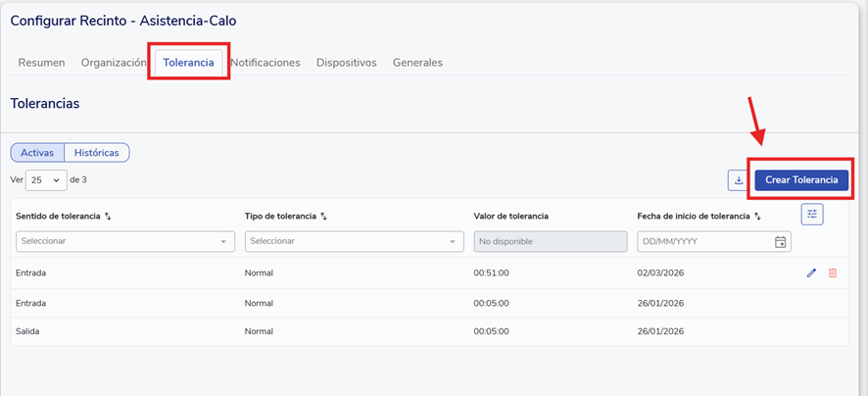Expand Tipo de tolerancia Seleccionar dropdown
Image resolution: width=868 pixels, height=396 pixels.
(354, 241)
